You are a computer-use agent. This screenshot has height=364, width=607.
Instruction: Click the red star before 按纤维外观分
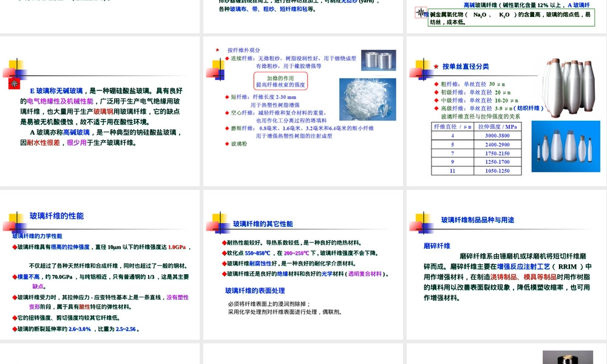point(217,50)
